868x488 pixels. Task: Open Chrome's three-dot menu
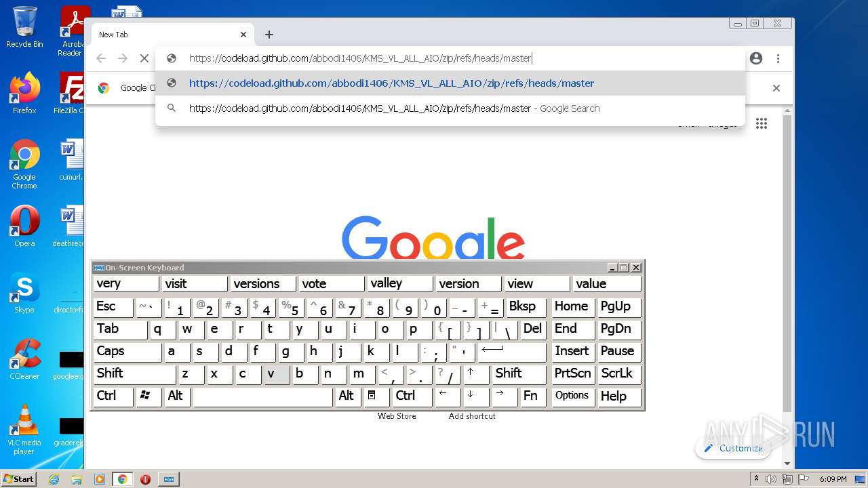coord(778,58)
